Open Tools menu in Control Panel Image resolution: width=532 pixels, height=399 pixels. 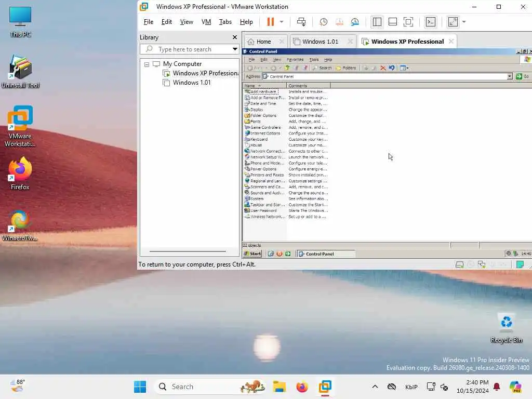314,59
